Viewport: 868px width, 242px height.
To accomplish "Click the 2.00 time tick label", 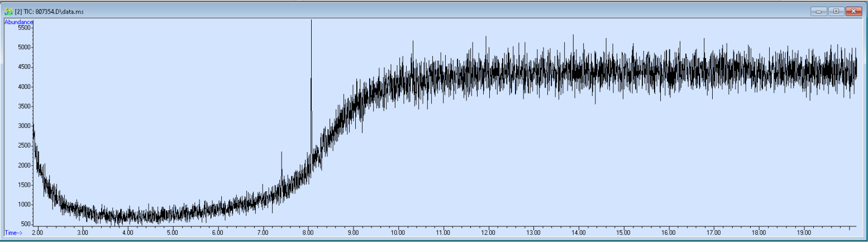I will pyautogui.click(x=37, y=232).
